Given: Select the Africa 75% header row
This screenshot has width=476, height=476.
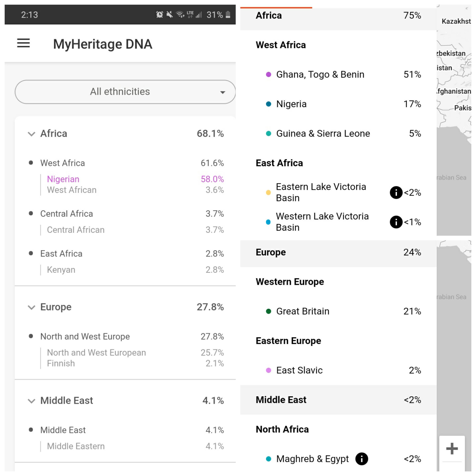Looking at the screenshot, I should (338, 15).
